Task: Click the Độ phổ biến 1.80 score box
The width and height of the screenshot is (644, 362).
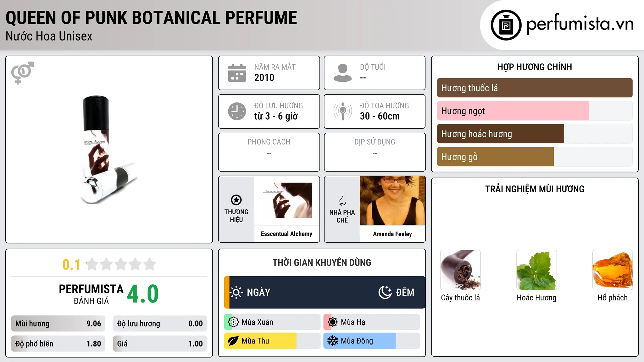Action: 58,344
